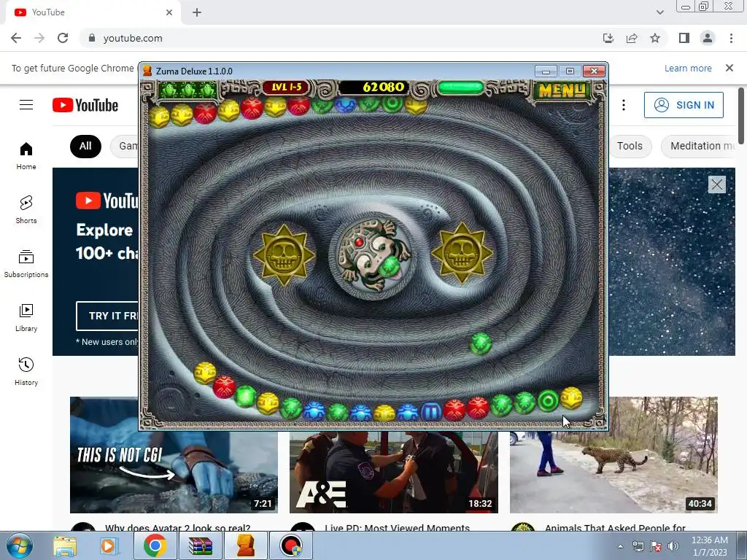747x560 pixels.
Task: Open History in YouTube sidebar
Action: [26, 371]
